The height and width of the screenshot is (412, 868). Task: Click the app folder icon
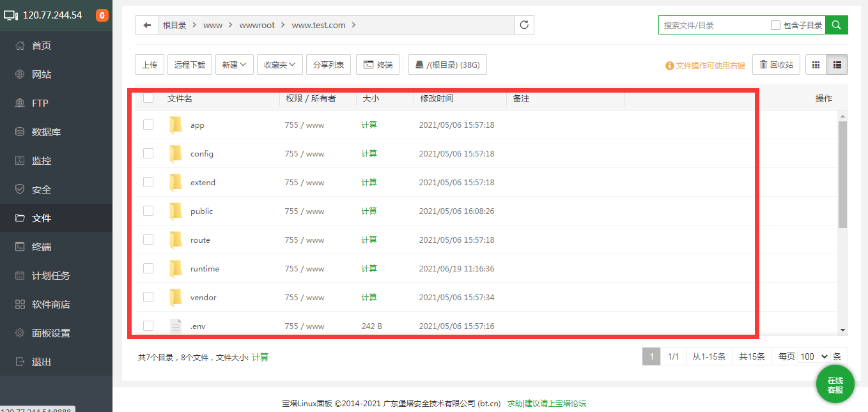(x=176, y=125)
